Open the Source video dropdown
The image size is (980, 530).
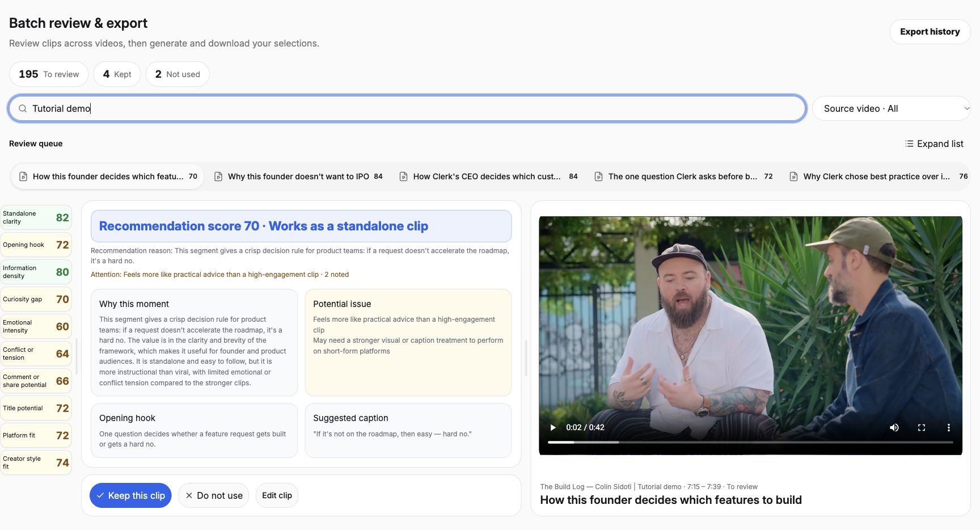pyautogui.click(x=891, y=108)
